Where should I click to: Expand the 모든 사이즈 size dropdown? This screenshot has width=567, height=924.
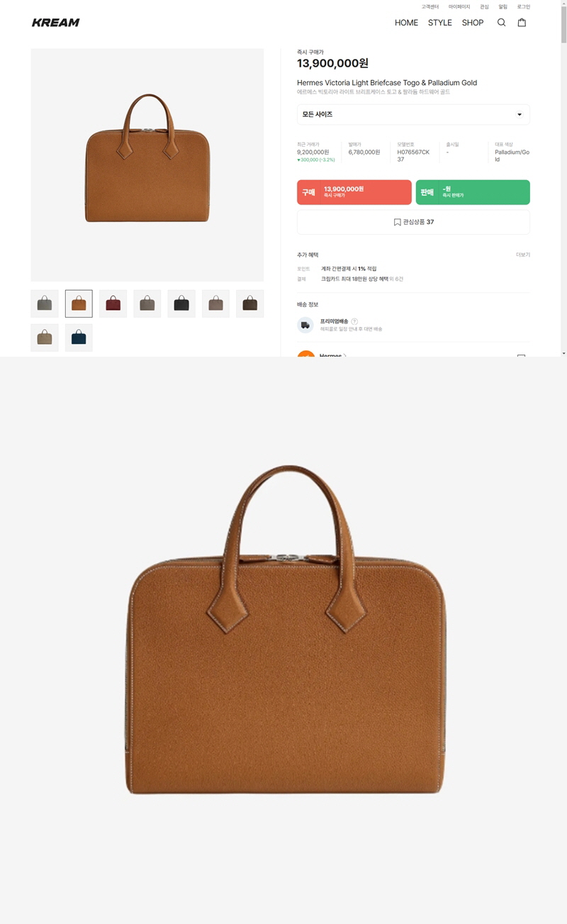[413, 114]
